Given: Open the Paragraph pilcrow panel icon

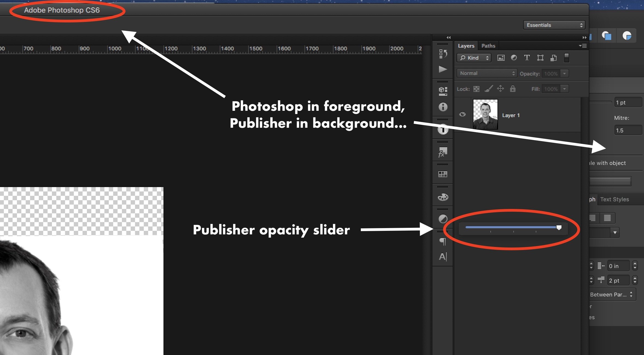Looking at the screenshot, I should [443, 241].
